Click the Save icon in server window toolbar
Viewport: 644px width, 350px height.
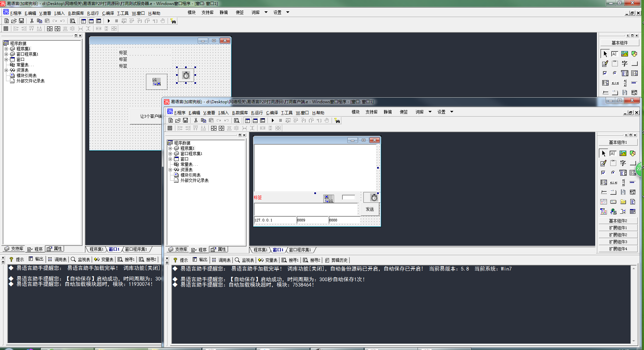[21, 21]
